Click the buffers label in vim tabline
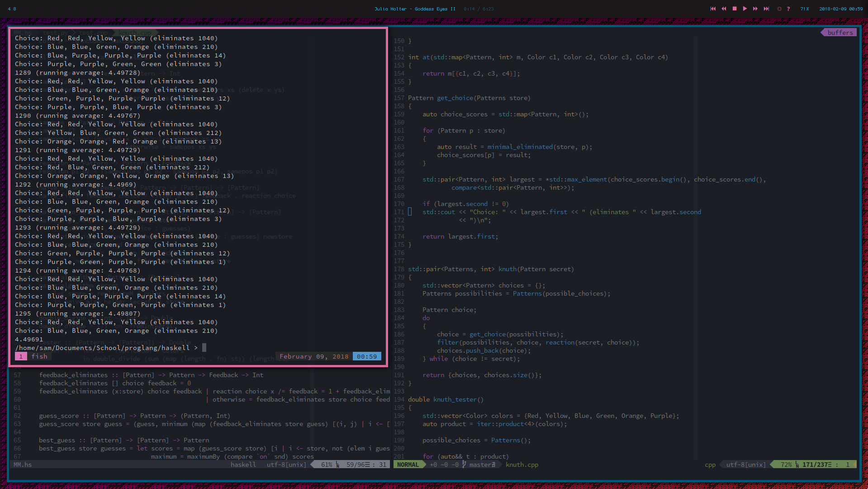 tap(840, 33)
